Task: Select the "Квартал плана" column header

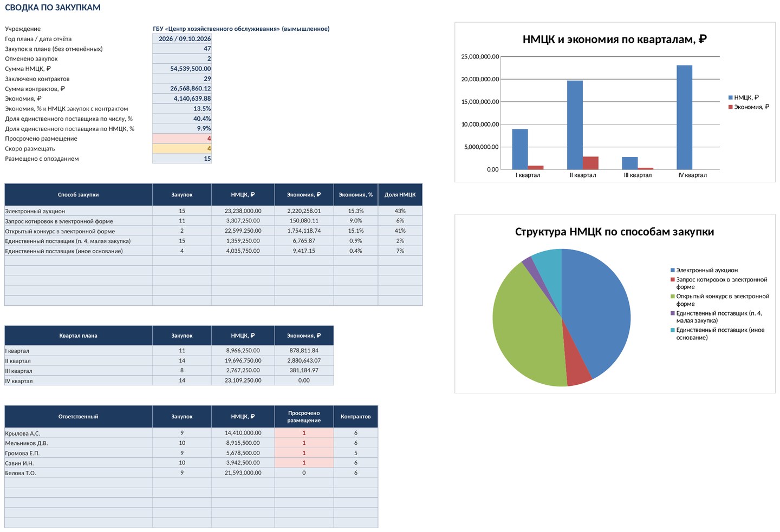Action: [x=79, y=336]
